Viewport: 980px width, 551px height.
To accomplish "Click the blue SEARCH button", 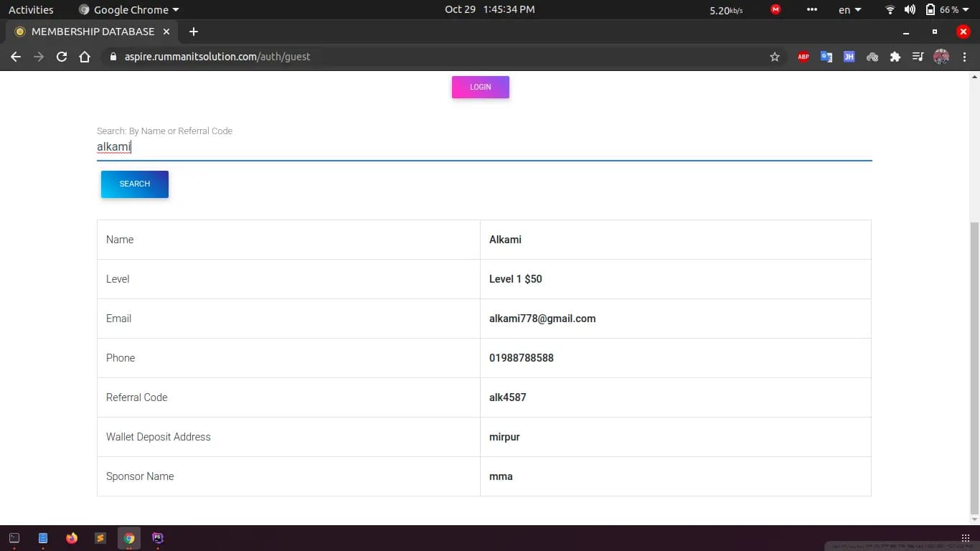I will pos(135,184).
